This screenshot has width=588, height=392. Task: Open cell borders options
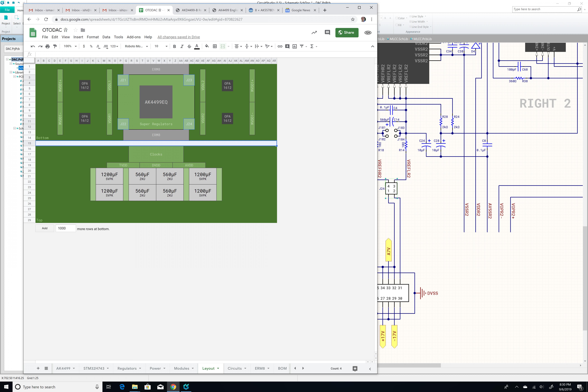[215, 46]
